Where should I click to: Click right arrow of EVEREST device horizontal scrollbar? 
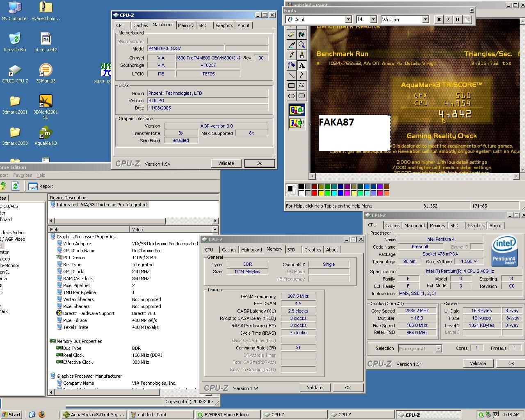(215, 221)
